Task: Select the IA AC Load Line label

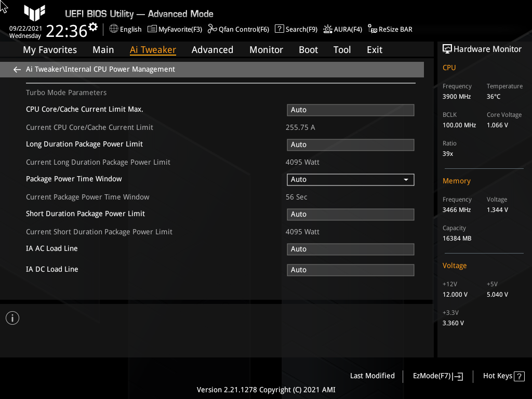Action: click(52, 248)
